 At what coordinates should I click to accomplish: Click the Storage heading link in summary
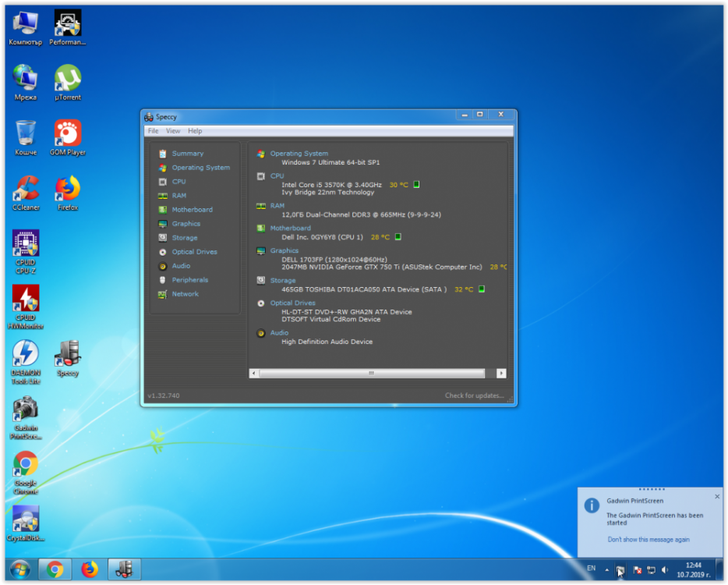(x=283, y=280)
